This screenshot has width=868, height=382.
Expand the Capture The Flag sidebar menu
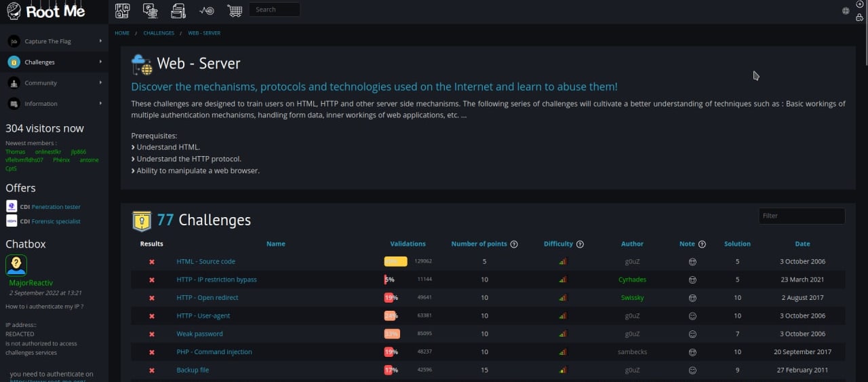pos(100,41)
